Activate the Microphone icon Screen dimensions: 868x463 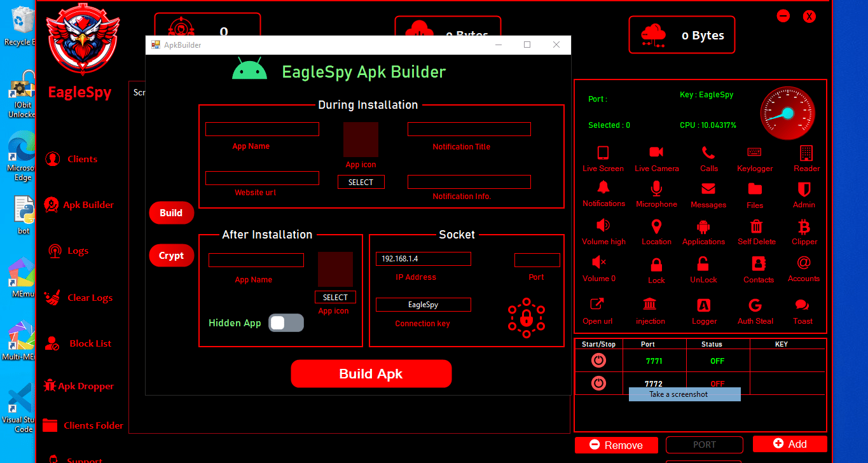coord(656,193)
